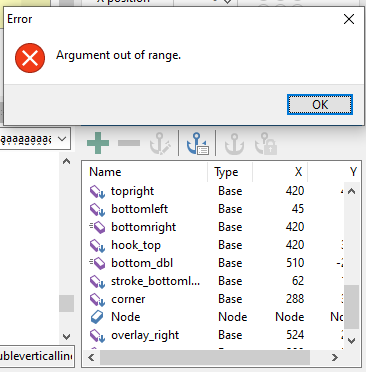Click X value 62 of stroke_bottoml...
Viewport: 366px width, 372px height.
click(x=298, y=281)
